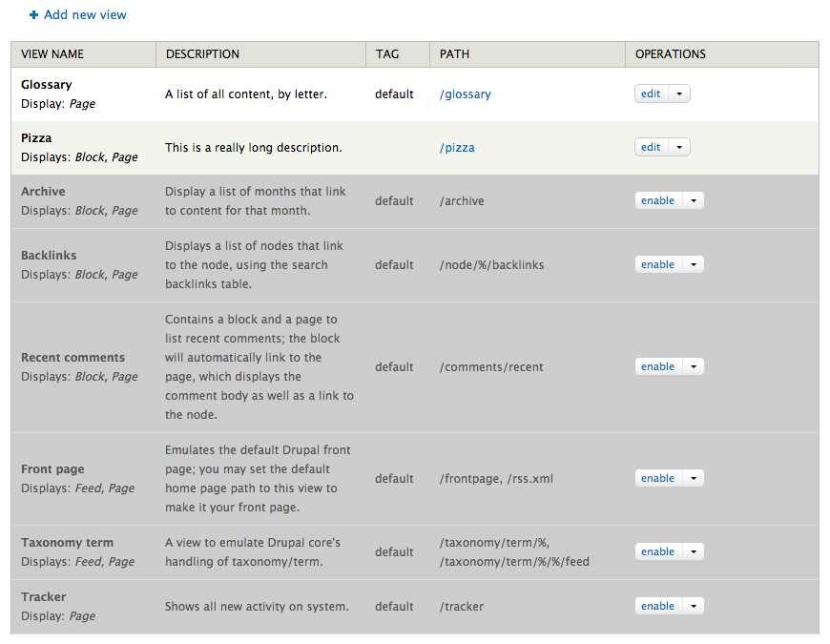Select the Front page view name
The height and width of the screenshot is (644, 830).
(x=52, y=469)
